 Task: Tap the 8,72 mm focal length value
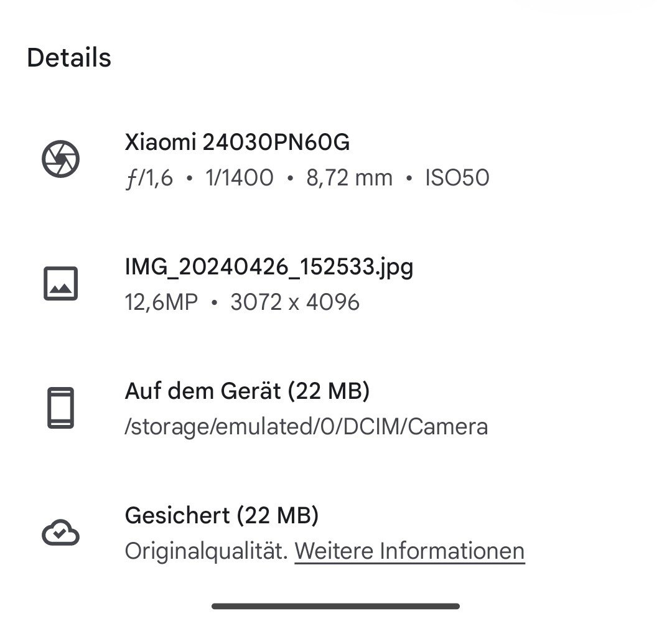(349, 179)
